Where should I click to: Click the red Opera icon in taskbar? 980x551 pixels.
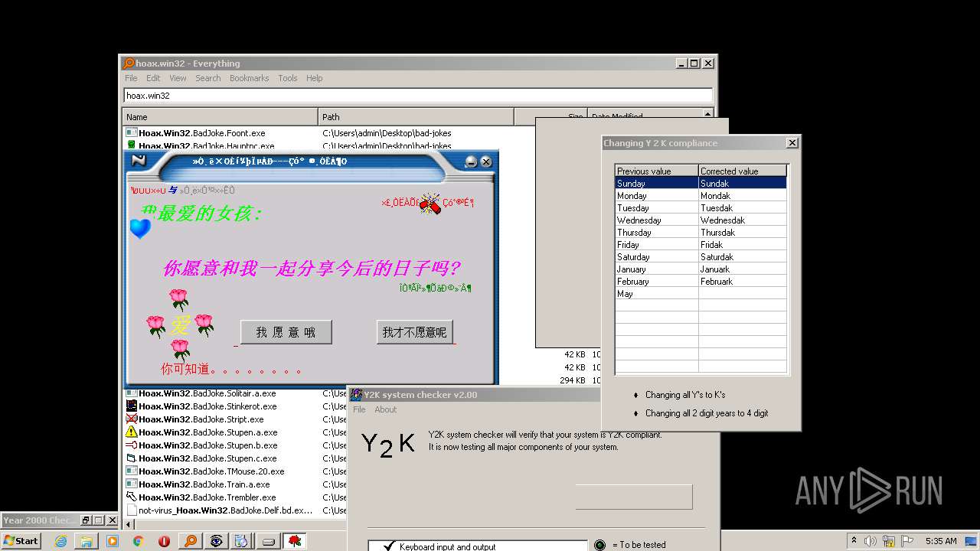(165, 541)
